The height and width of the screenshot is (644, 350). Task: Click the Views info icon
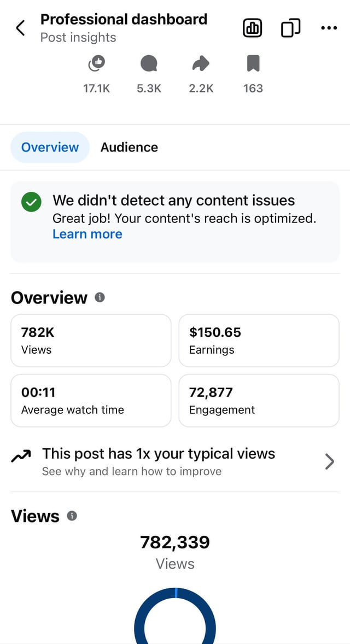point(72,516)
